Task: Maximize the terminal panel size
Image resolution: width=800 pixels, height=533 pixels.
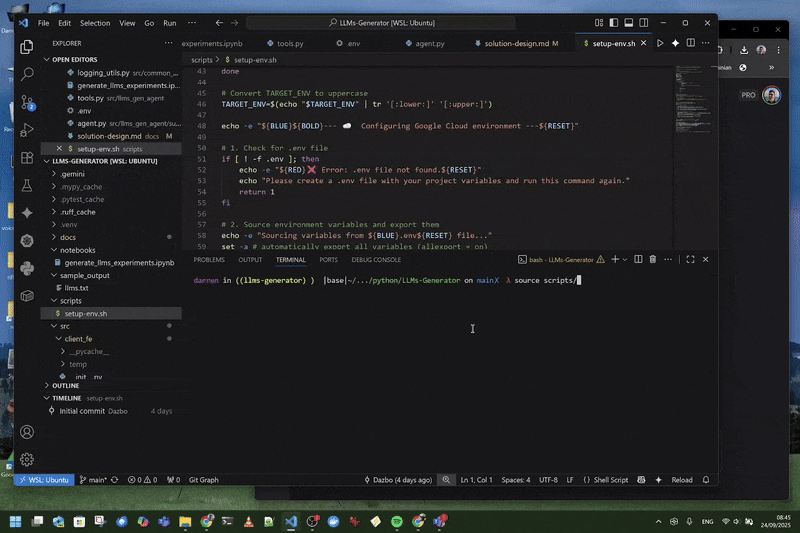Action: tap(690, 259)
